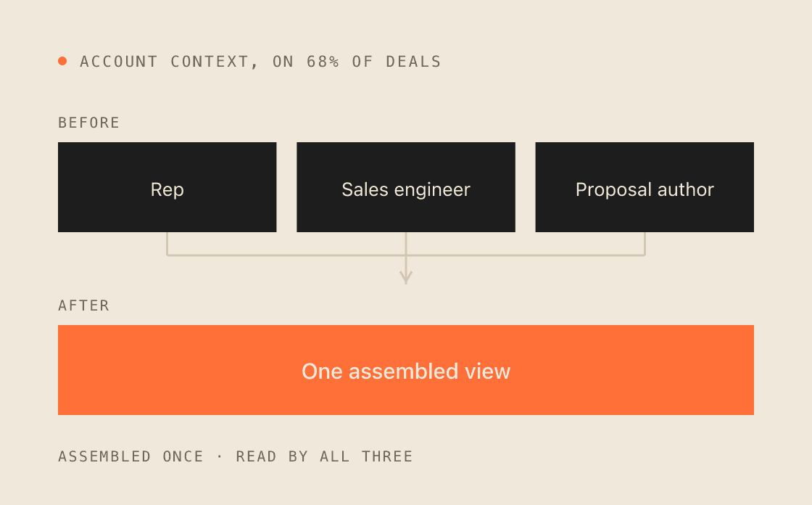This screenshot has height=505, width=812.
Task: Select the Rep box
Action: (x=167, y=187)
